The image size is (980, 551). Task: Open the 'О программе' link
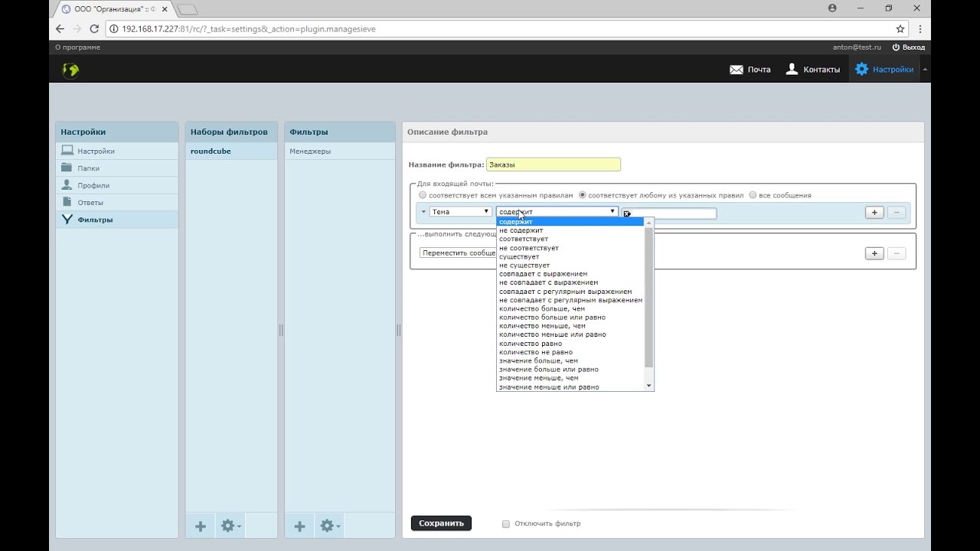[77, 47]
